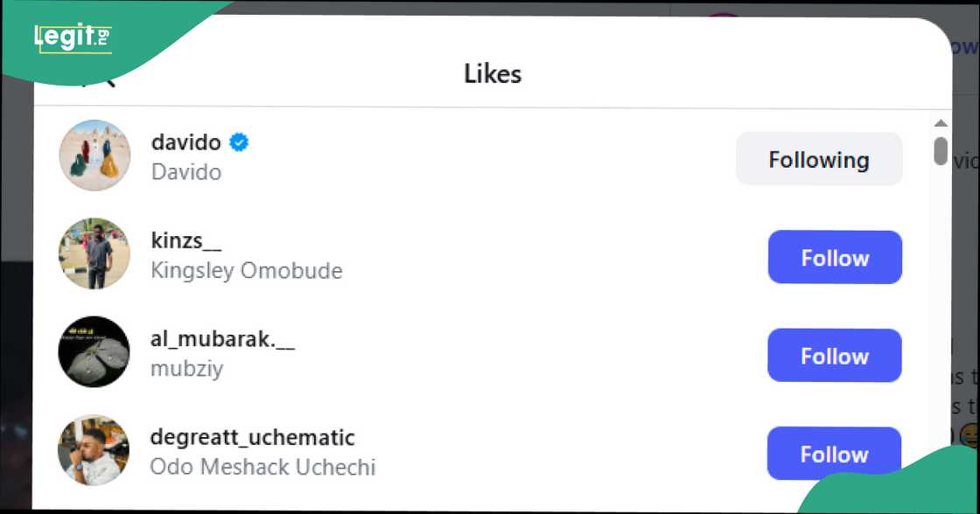Click the Likes dialog heading
The image size is (980, 514).
point(493,74)
